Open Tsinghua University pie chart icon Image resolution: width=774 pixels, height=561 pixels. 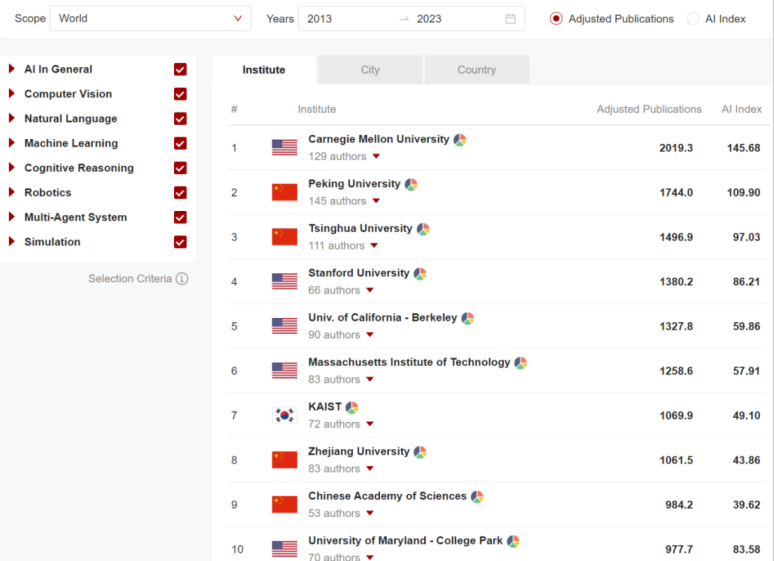[423, 229]
